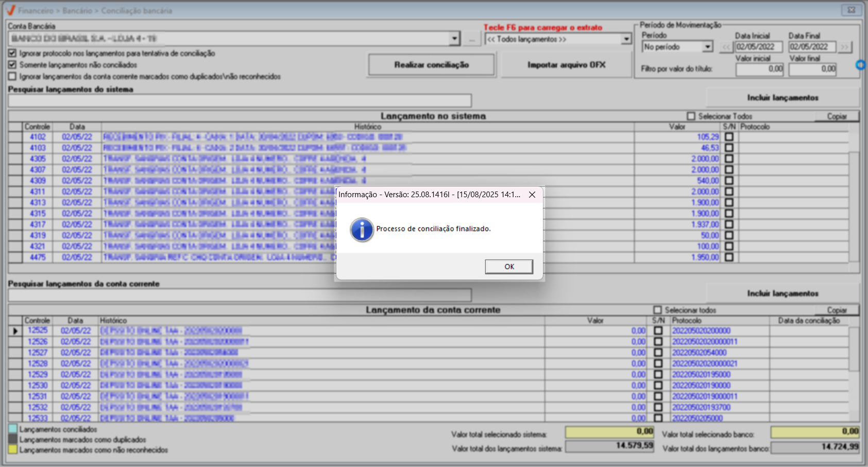The width and height of the screenshot is (868, 467).
Task: Click Valor total dos lançamentos sistema 14.579,59
Action: [x=609, y=446]
